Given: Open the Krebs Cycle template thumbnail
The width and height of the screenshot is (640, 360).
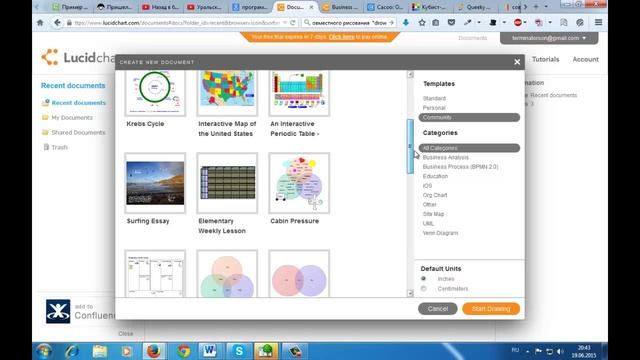Looking at the screenshot, I should [155, 93].
